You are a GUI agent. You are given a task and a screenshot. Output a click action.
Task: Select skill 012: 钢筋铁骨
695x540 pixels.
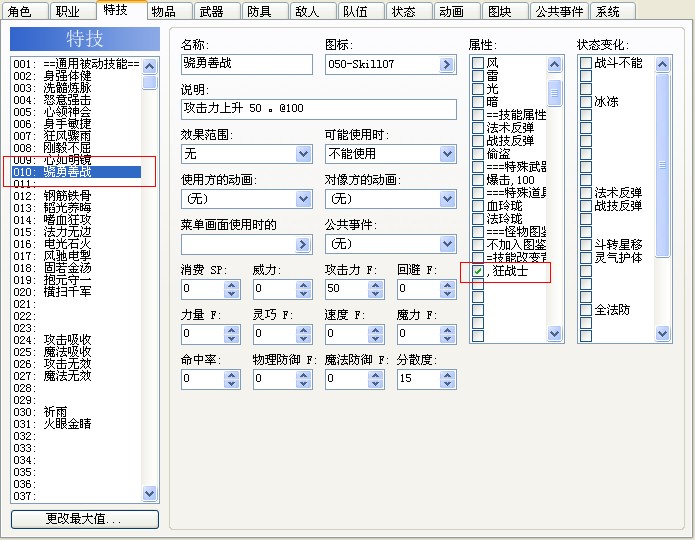click(x=76, y=196)
